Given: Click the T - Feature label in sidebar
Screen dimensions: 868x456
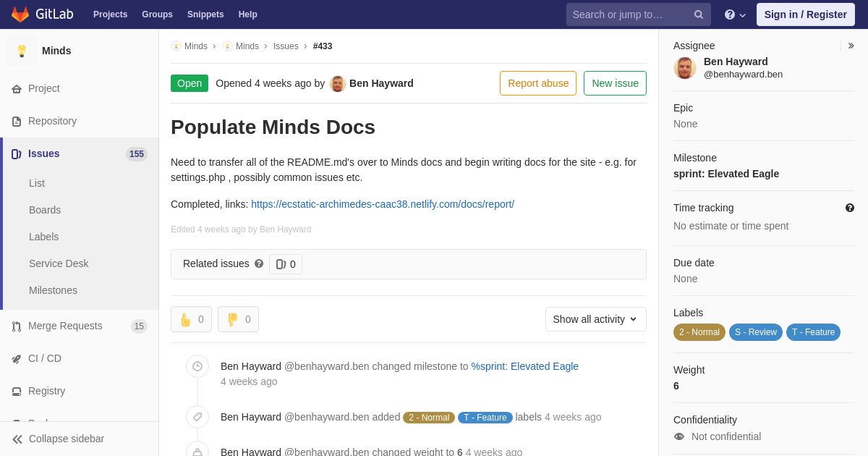Looking at the screenshot, I should coord(813,332).
